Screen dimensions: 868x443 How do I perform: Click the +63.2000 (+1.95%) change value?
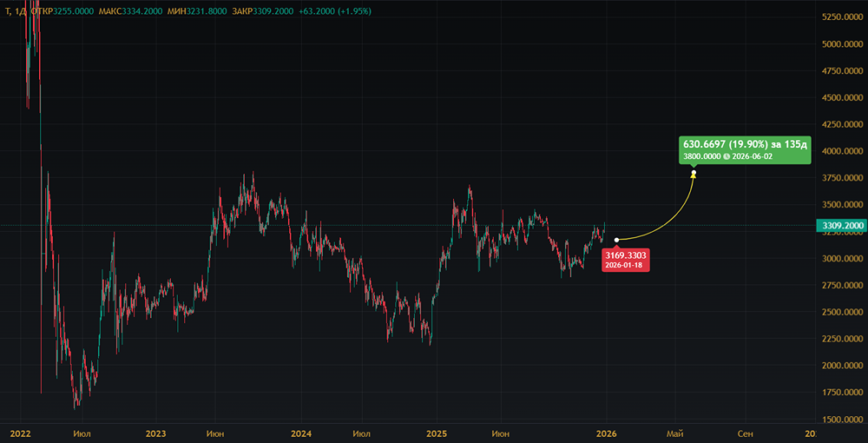(x=336, y=11)
